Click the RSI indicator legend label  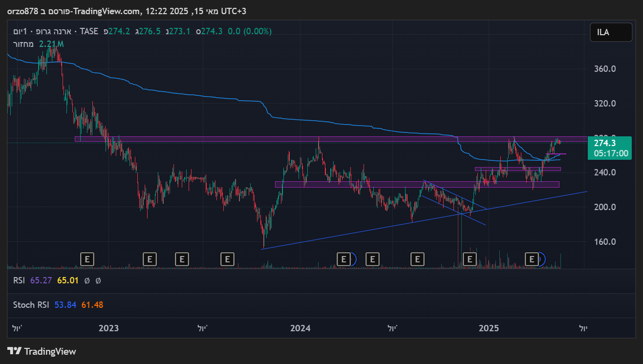point(19,280)
